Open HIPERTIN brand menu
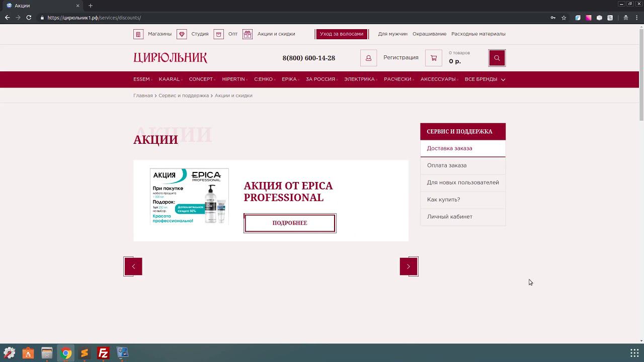 [234, 79]
